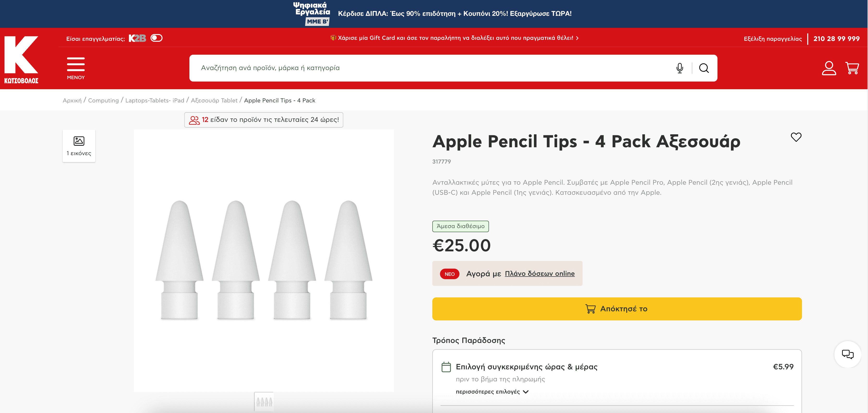Open the shopping cart icon
This screenshot has width=868, height=413.
pos(852,68)
